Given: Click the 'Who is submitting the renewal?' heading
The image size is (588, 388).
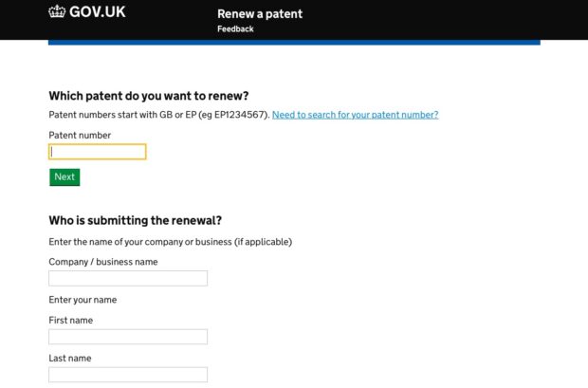Looking at the screenshot, I should 135,220.
